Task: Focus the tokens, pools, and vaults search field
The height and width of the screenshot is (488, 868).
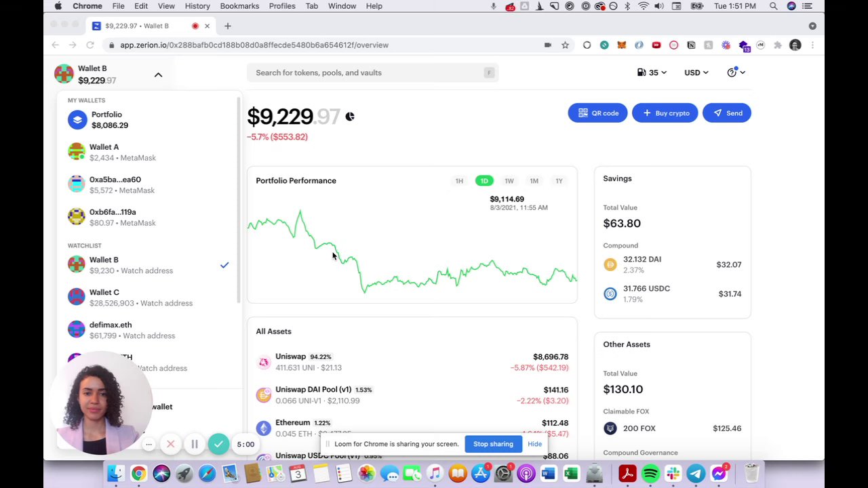Action: tap(372, 73)
